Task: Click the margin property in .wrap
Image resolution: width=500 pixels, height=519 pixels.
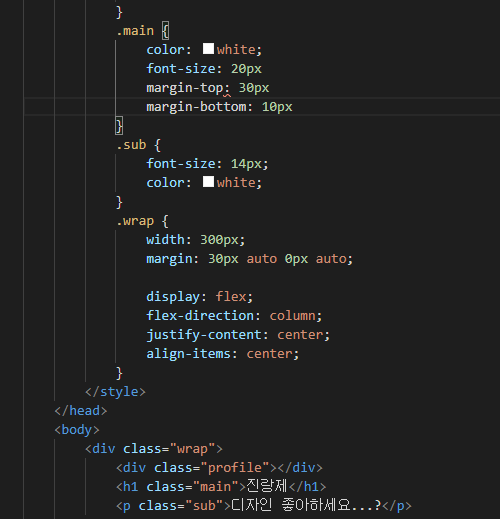Action: click(169, 259)
